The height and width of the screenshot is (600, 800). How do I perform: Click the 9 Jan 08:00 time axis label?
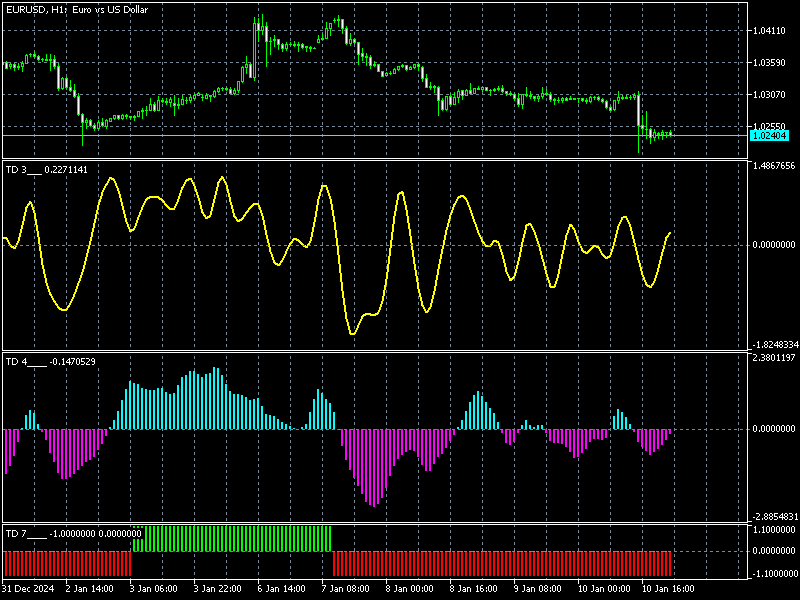(537, 589)
